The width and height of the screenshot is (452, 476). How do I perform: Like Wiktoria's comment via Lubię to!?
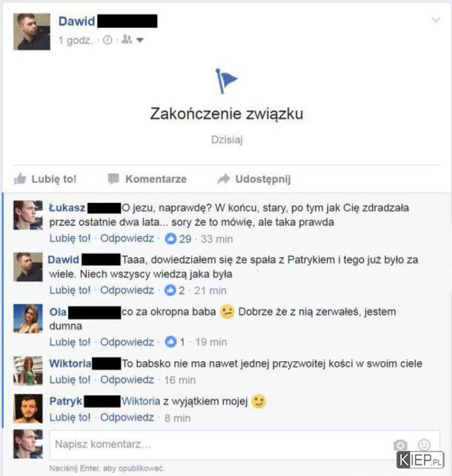click(x=70, y=380)
